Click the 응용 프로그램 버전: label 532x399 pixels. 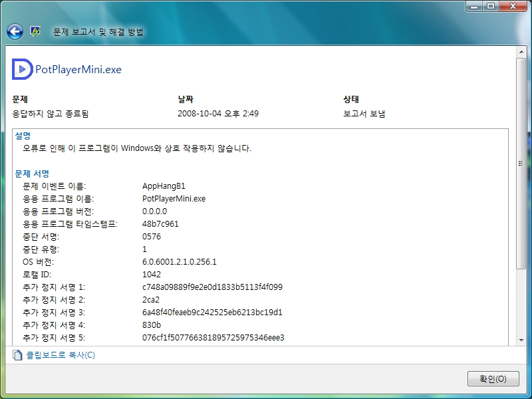pos(59,211)
